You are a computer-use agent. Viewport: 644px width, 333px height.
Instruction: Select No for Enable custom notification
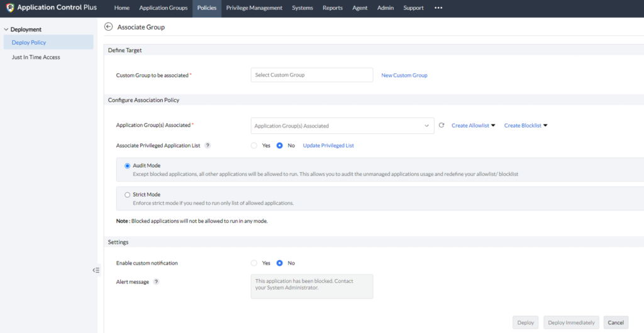click(x=280, y=263)
